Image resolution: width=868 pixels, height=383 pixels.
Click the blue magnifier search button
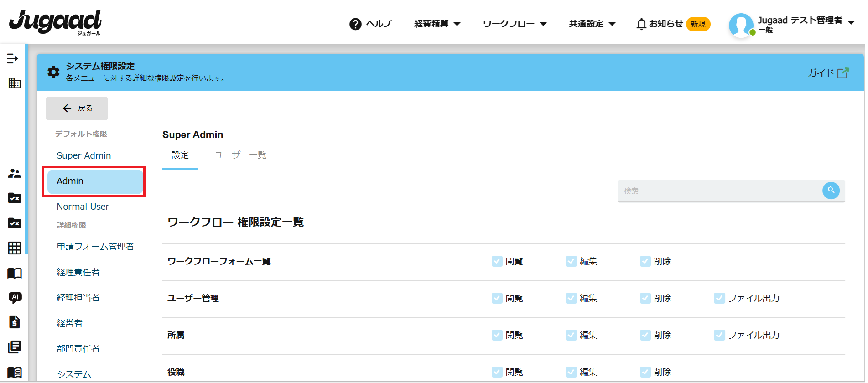(831, 191)
